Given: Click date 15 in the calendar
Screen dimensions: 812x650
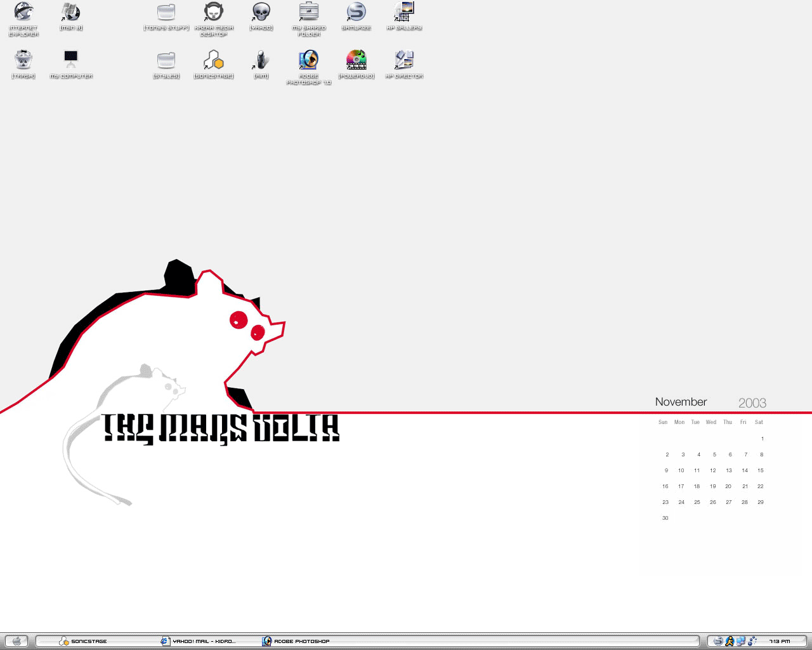Looking at the screenshot, I should click(761, 470).
